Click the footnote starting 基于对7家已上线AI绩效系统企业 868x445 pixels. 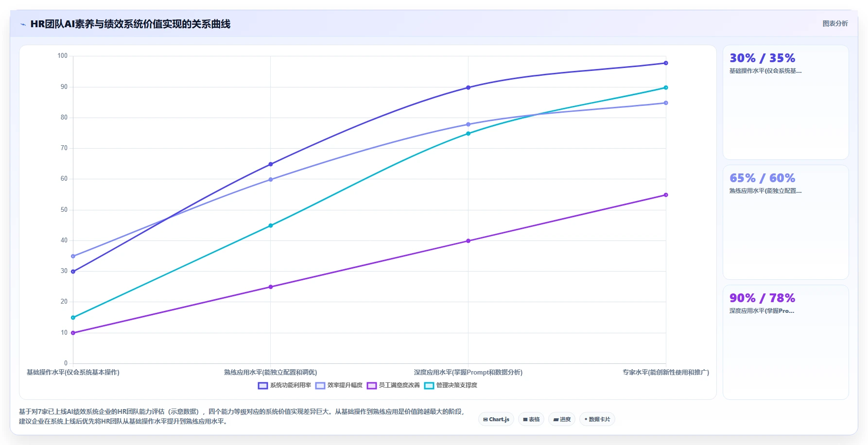242,411
